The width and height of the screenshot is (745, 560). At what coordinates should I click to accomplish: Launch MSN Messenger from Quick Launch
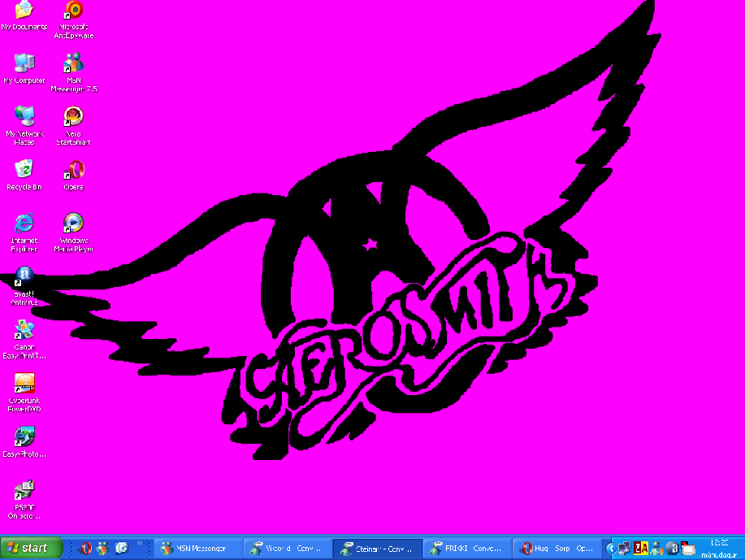103,548
